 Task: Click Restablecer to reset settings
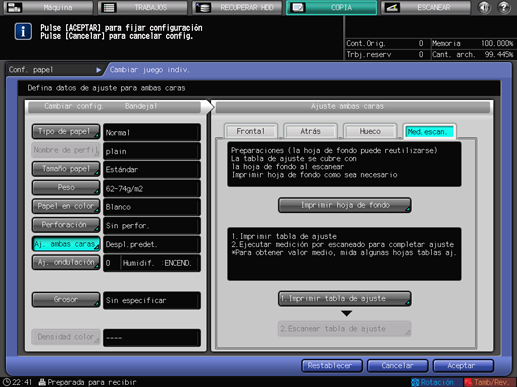tap(332, 366)
